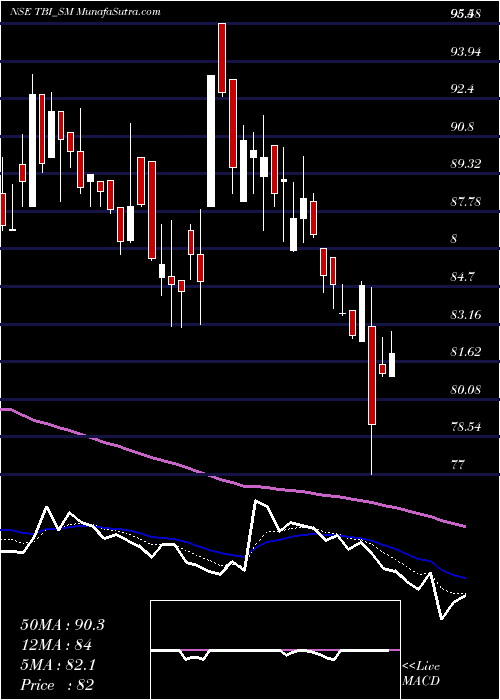The width and height of the screenshot is (500, 700).
Task: Click the '5MA : 82.1' readout
Action: pos(59,665)
